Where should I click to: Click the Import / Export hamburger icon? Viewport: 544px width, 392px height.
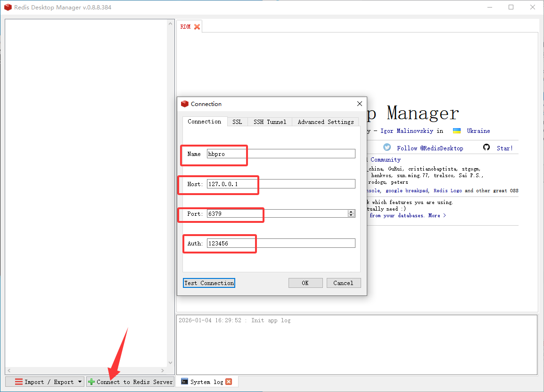pos(19,382)
